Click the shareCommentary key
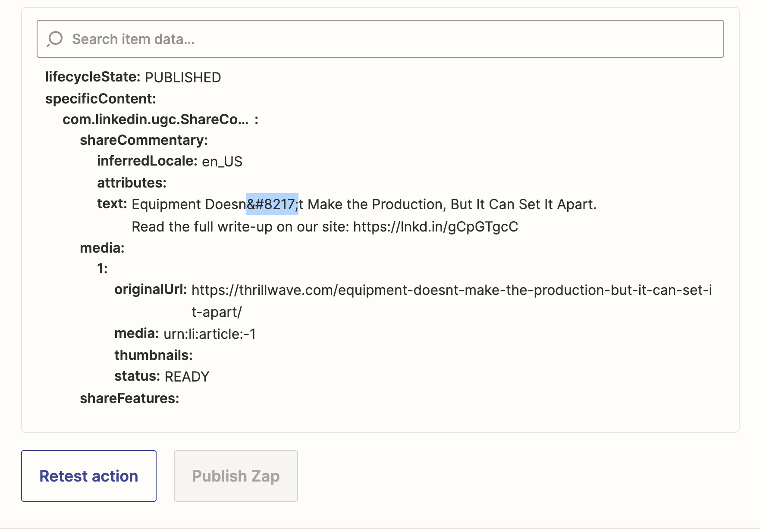 click(144, 140)
